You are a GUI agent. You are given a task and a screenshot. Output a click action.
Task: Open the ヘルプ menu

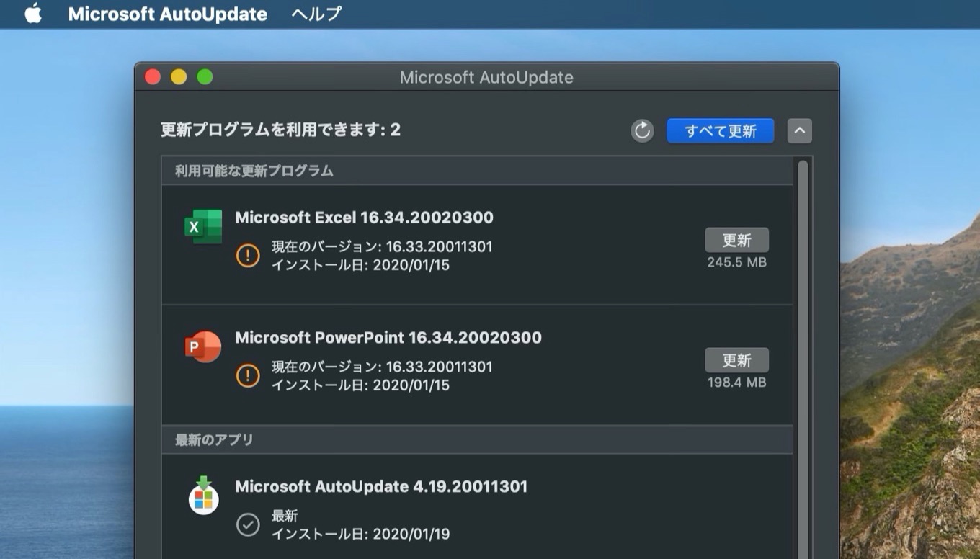(316, 14)
